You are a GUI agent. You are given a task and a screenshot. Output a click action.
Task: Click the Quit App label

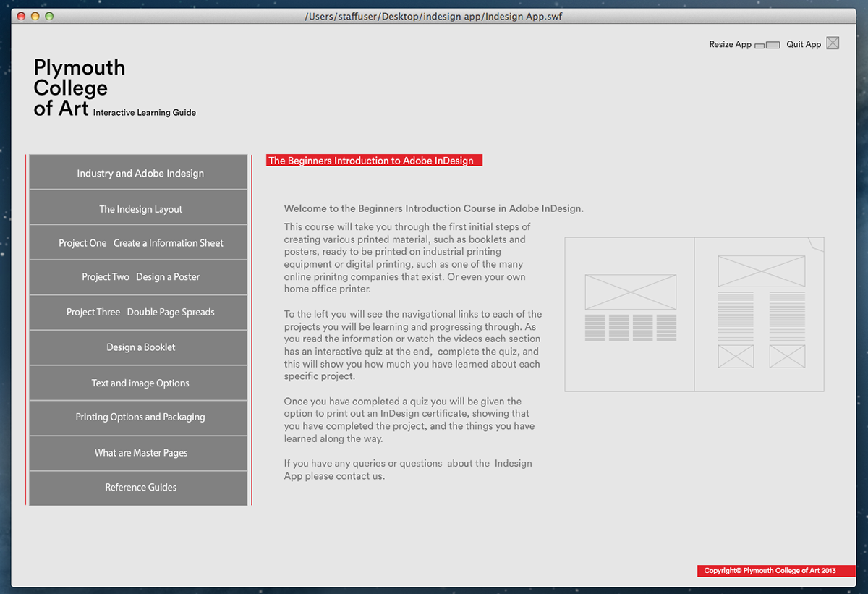[804, 44]
